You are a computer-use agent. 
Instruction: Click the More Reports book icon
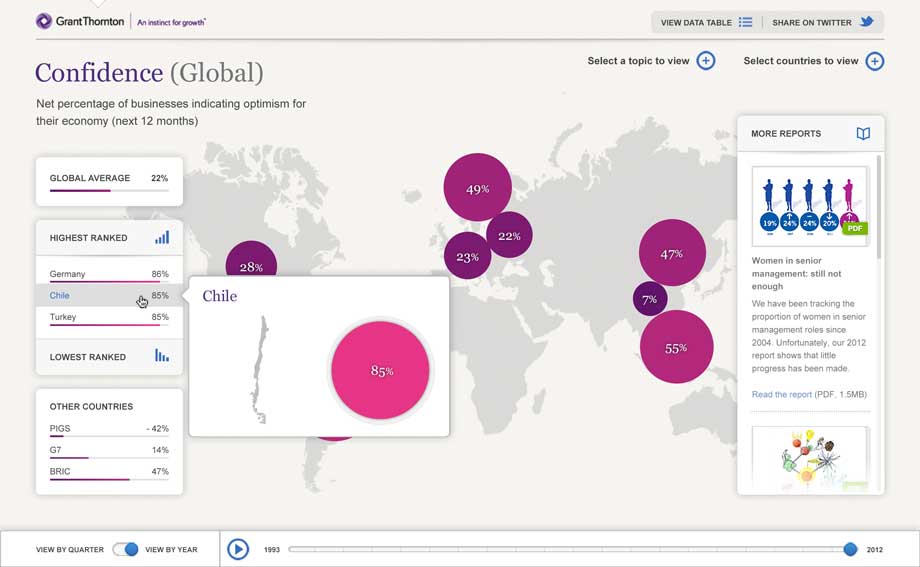(x=863, y=133)
